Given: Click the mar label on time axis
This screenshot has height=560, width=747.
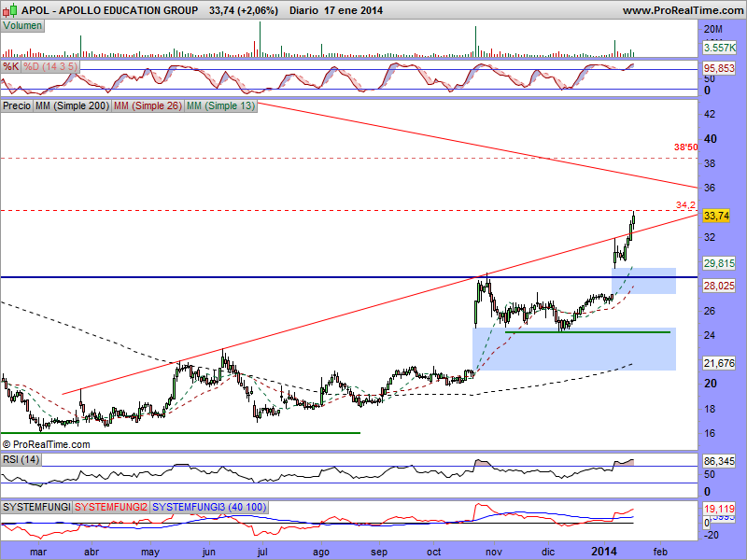Looking at the screenshot, I should 38,552.
